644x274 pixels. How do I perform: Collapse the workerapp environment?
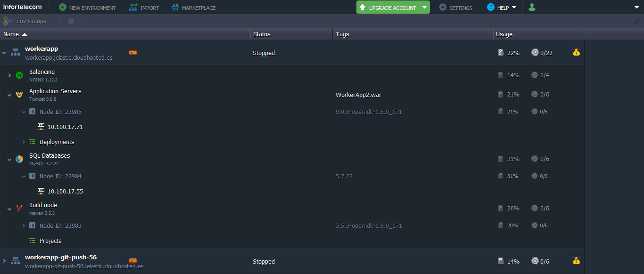(x=4, y=53)
